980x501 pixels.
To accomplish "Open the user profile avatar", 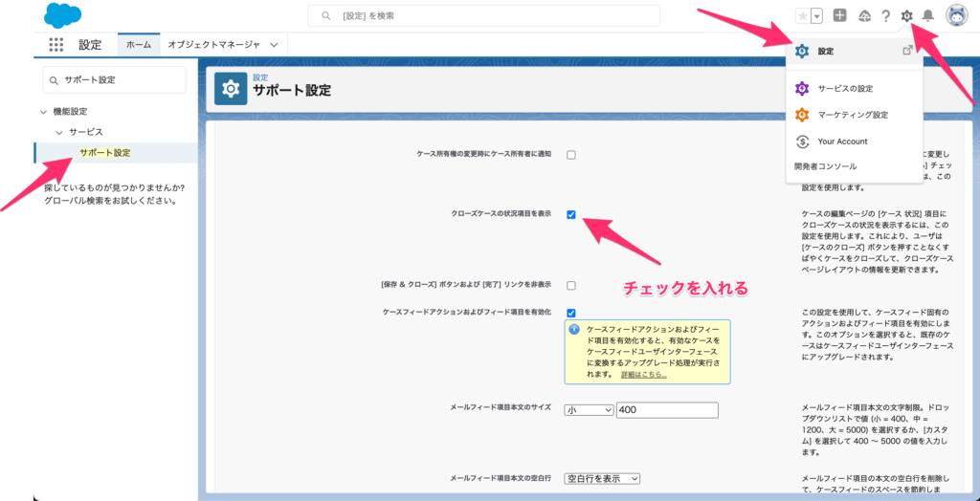I will 956,16.
